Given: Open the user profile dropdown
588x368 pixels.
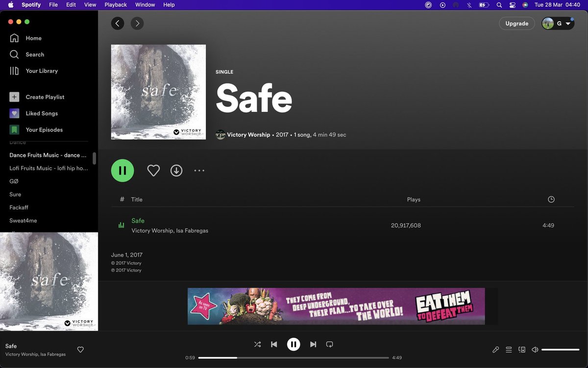Looking at the screenshot, I should [558, 23].
